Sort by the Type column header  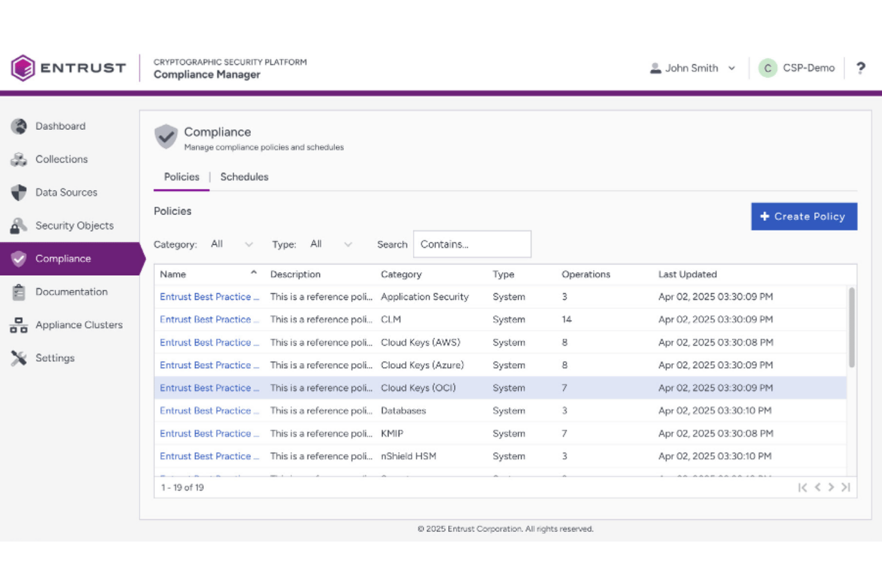click(503, 274)
